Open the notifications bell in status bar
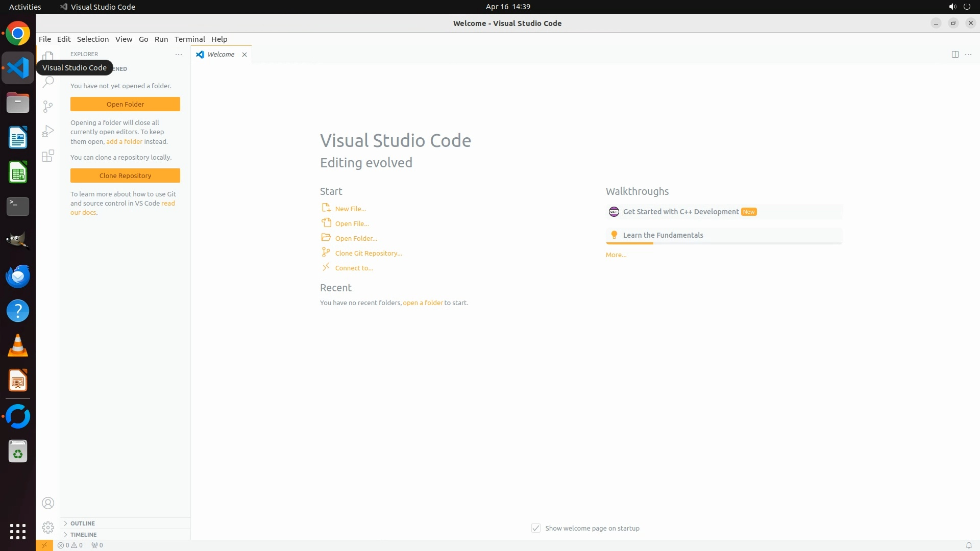The width and height of the screenshot is (980, 551). 968,545
